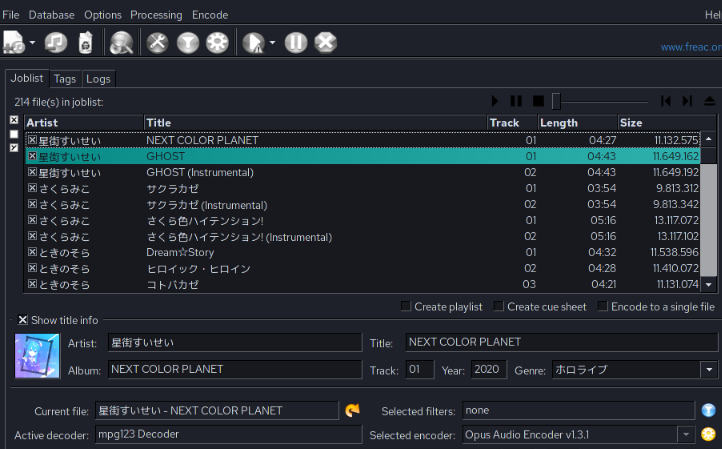This screenshot has width=722, height=449.
Task: Skip to next track in player
Action: [687, 101]
